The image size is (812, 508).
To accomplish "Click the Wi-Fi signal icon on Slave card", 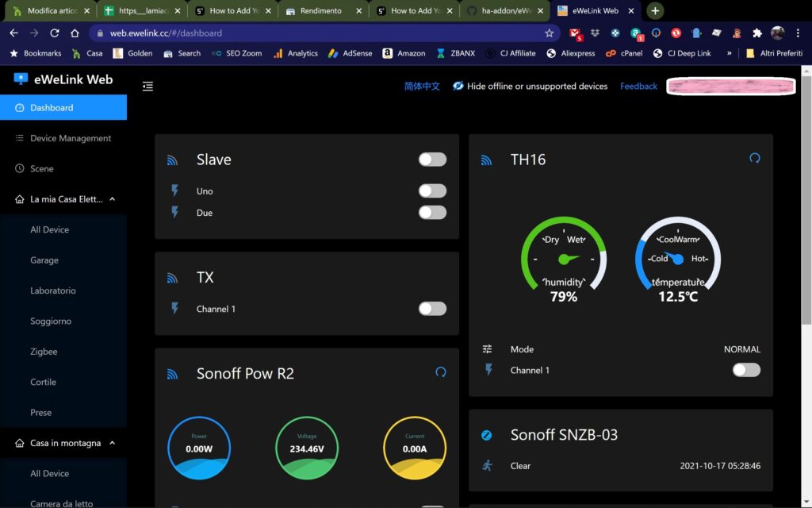I will pyautogui.click(x=172, y=160).
